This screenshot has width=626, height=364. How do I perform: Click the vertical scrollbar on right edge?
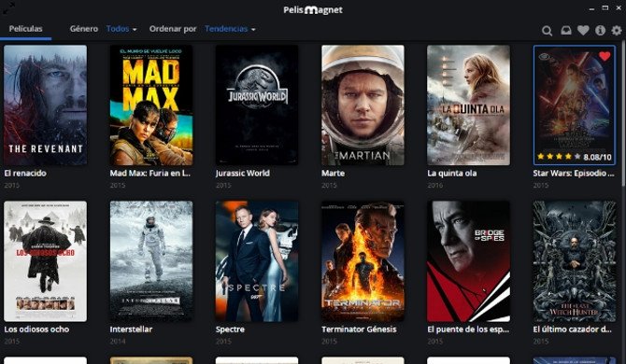[x=623, y=116]
